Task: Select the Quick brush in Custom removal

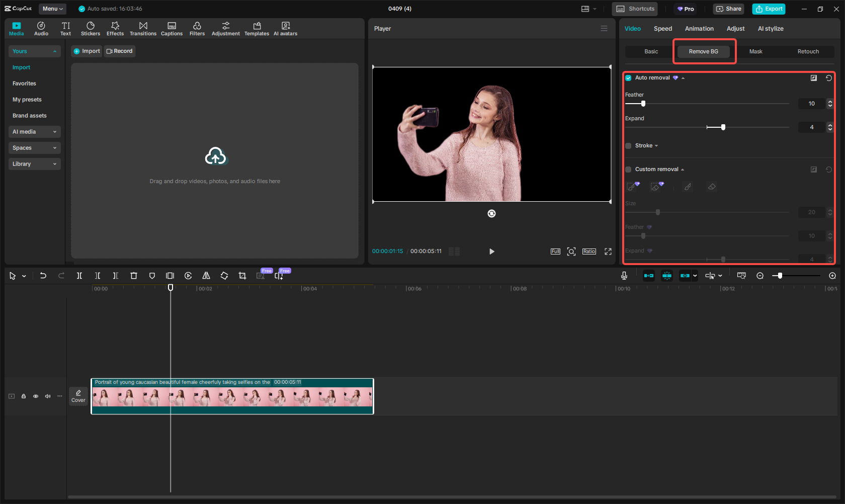Action: [631, 186]
